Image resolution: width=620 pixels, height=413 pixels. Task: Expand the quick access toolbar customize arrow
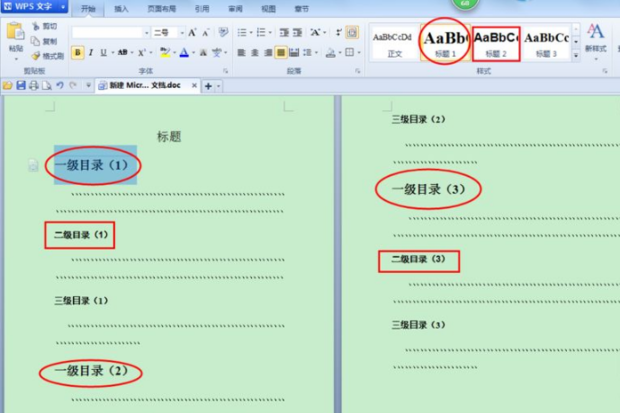point(88,85)
